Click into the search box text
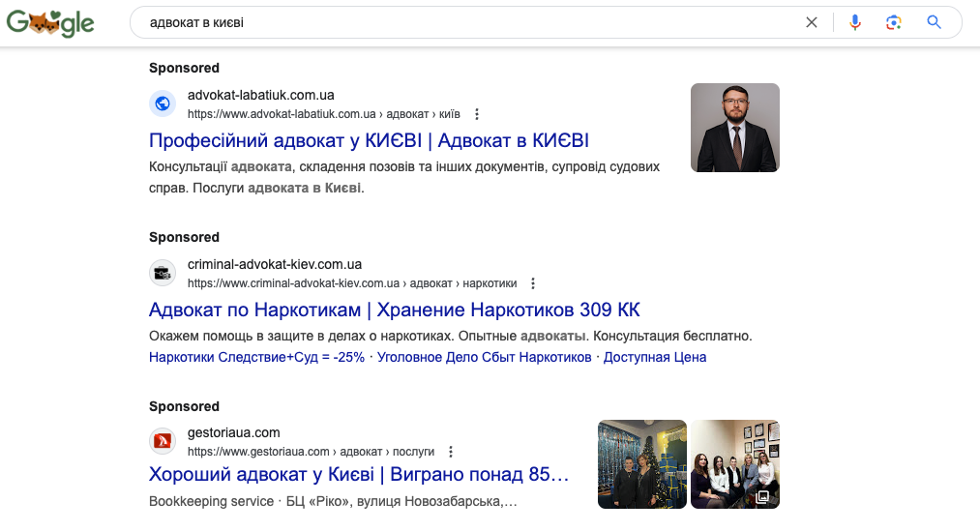Image resolution: width=980 pixels, height=532 pixels. point(196,22)
